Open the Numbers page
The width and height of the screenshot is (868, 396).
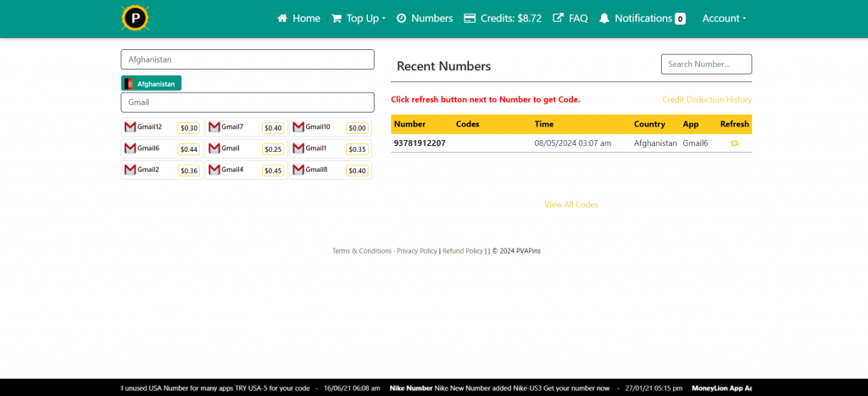click(426, 19)
